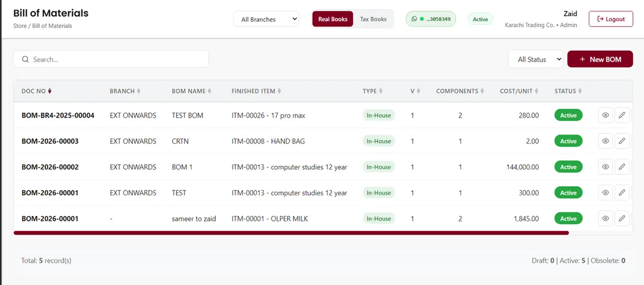Open the All Branches dropdown
This screenshot has width=644, height=285.
point(266,19)
